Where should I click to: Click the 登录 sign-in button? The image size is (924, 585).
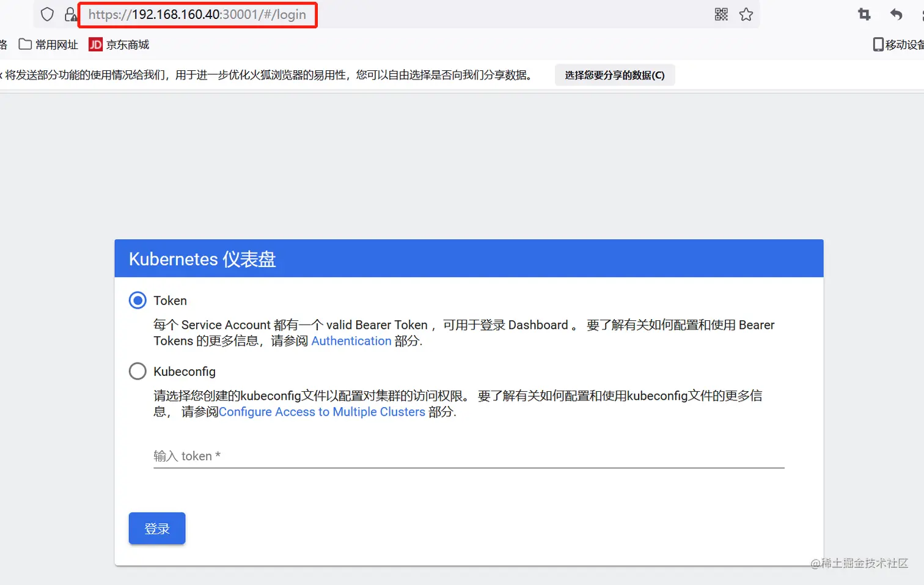point(157,528)
